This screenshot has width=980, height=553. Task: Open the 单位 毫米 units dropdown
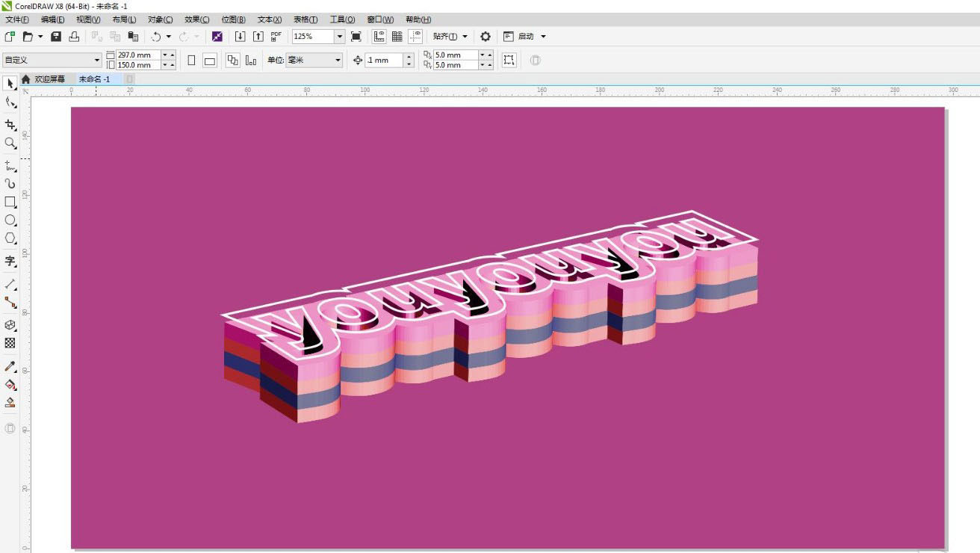pyautogui.click(x=338, y=61)
